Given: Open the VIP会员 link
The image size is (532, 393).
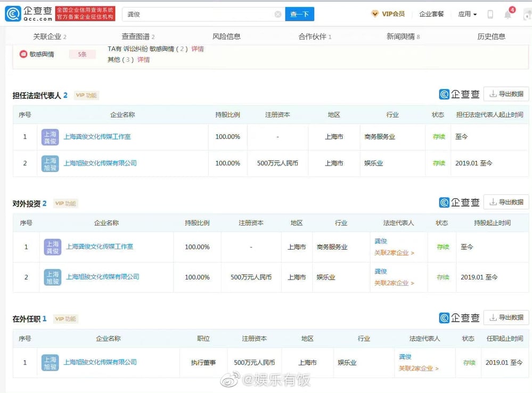Looking at the screenshot, I should coord(393,14).
